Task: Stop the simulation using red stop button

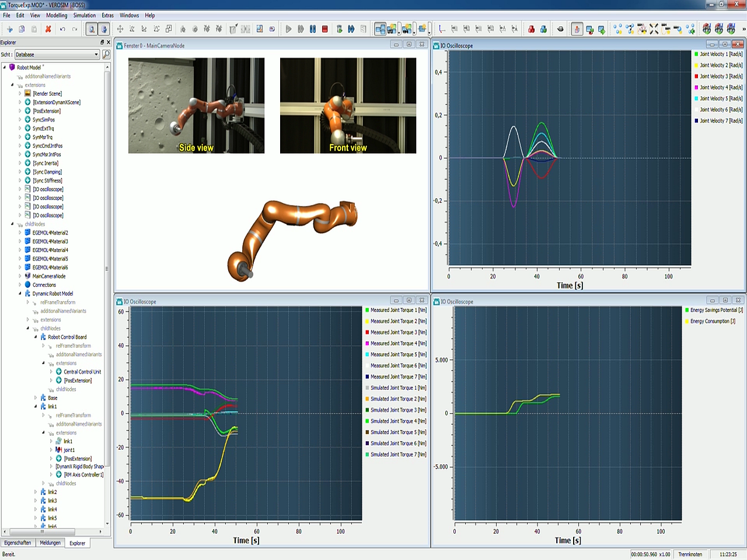Action: [325, 29]
